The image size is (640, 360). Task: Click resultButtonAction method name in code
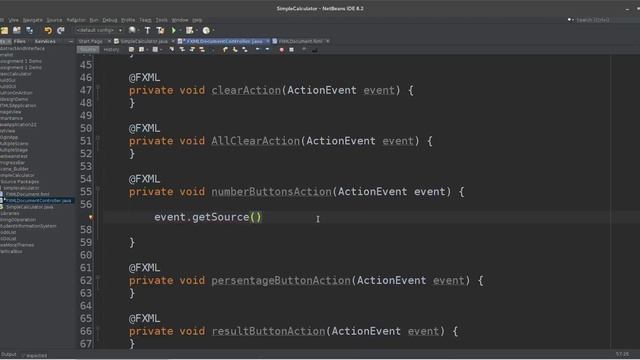(x=268, y=331)
